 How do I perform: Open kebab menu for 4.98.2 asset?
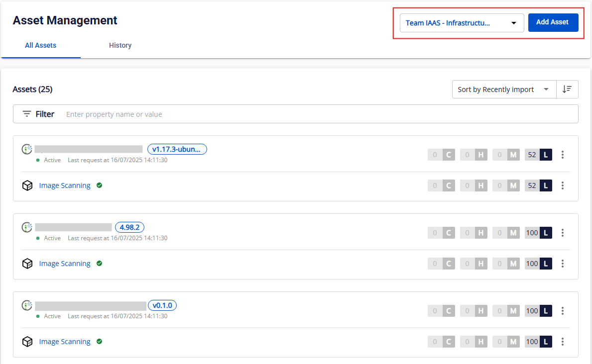563,233
